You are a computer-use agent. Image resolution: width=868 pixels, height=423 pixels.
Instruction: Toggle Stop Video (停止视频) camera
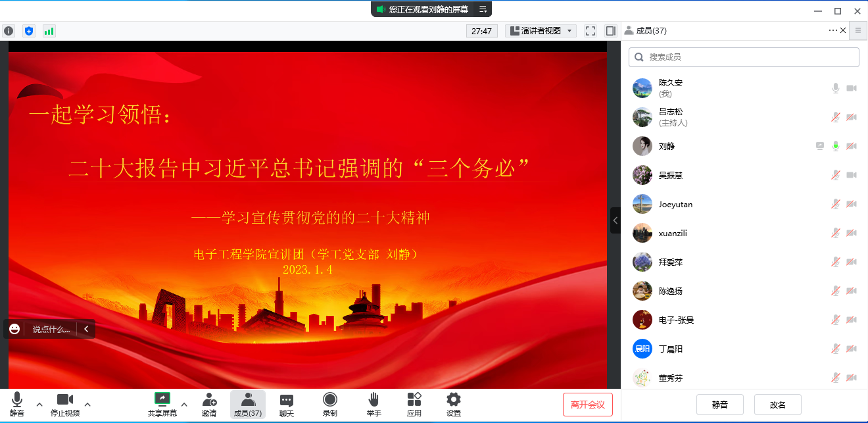coord(65,404)
